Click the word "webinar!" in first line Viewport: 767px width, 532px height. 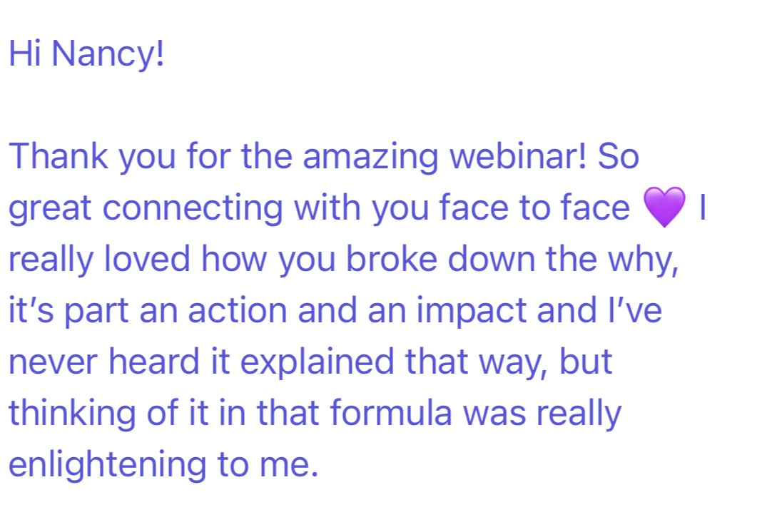(x=517, y=156)
